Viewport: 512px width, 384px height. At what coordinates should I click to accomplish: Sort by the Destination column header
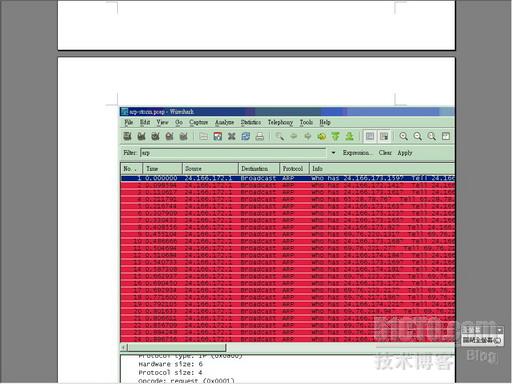click(259, 169)
